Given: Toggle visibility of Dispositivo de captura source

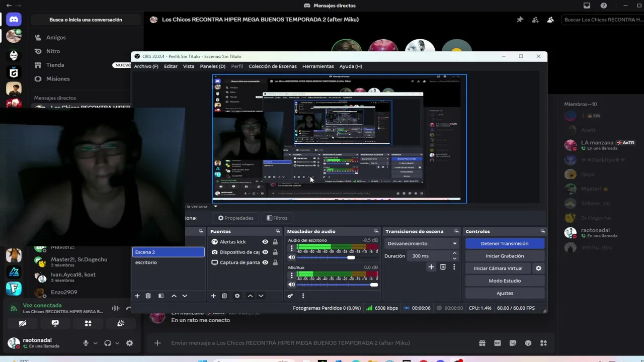Looking at the screenshot, I should click(265, 252).
